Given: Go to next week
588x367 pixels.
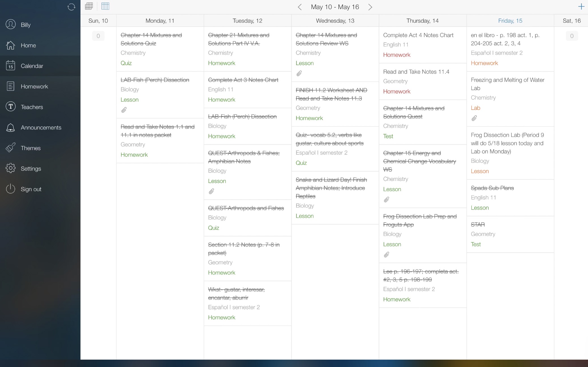Looking at the screenshot, I should [370, 7].
